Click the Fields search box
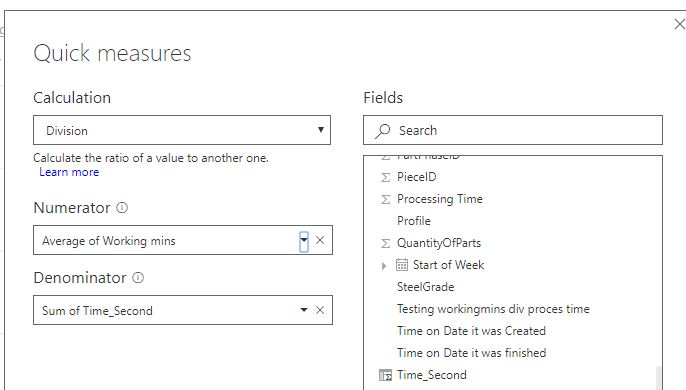 coord(513,130)
